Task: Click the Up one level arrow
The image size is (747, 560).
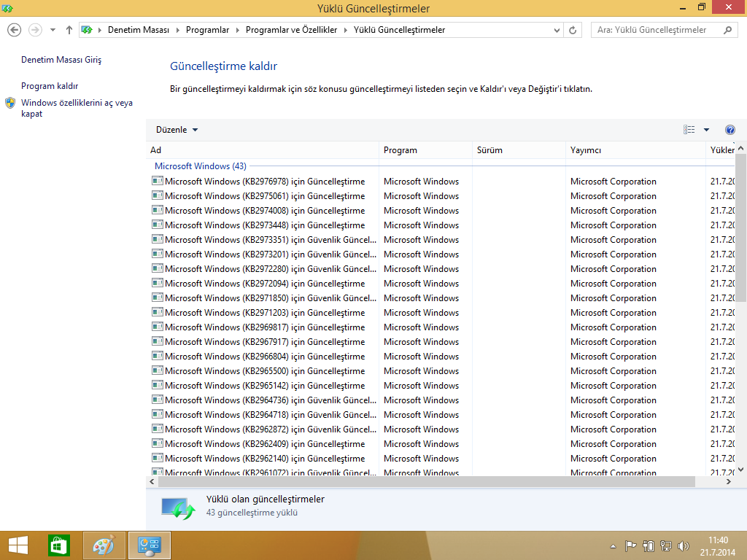Action: click(x=69, y=30)
